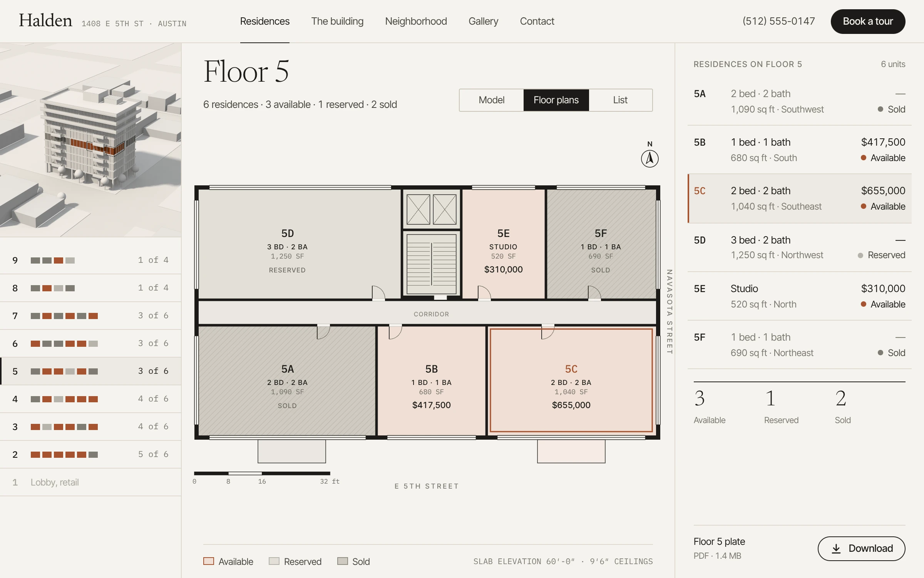Click the Available legend swatch
The image size is (924, 578).
(x=208, y=561)
